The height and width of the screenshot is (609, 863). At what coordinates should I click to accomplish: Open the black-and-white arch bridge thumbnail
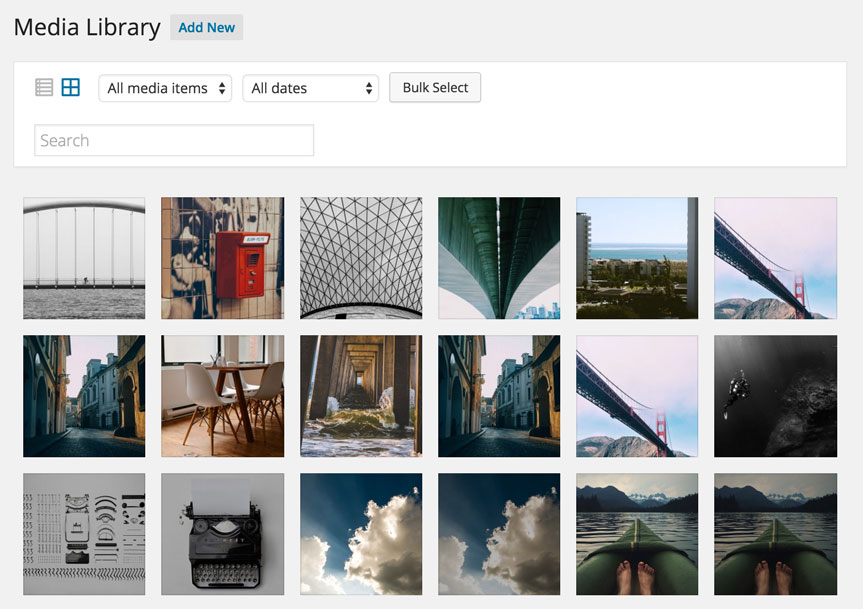point(84,258)
